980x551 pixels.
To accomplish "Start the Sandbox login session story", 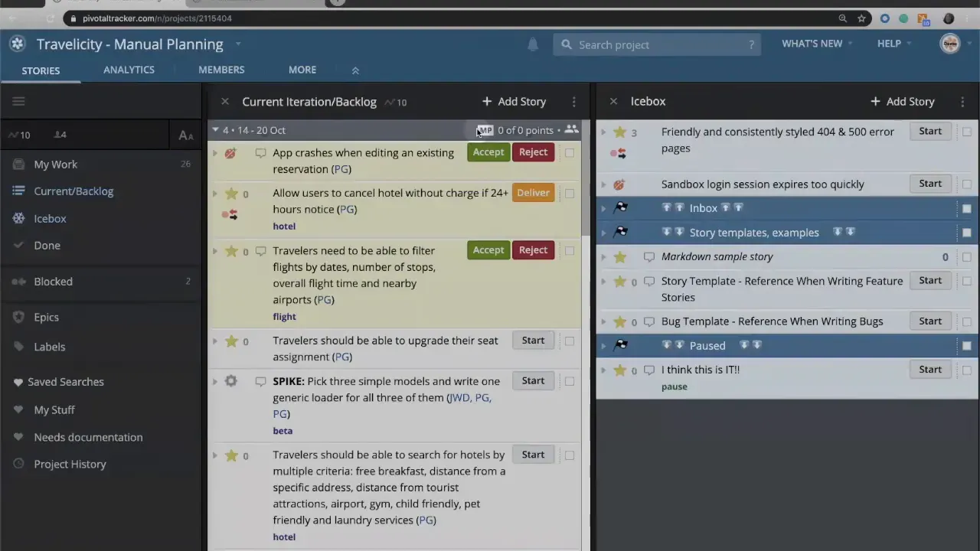I will 930,183.
